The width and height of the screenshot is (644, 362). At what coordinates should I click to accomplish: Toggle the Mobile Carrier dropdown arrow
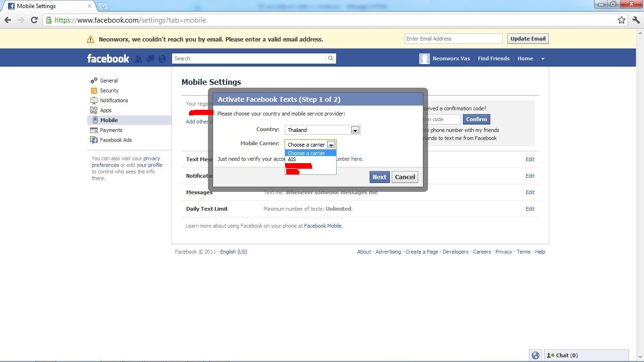[331, 145]
